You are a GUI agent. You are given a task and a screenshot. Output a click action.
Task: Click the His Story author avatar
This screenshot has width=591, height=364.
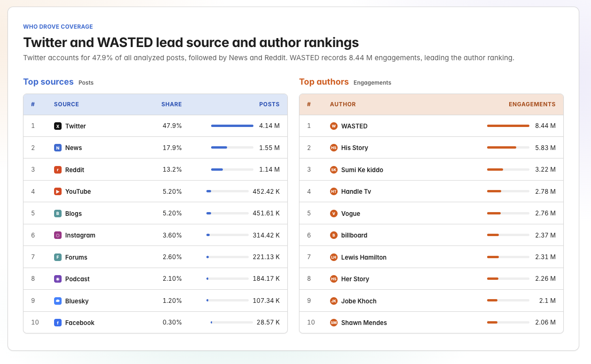click(x=334, y=148)
